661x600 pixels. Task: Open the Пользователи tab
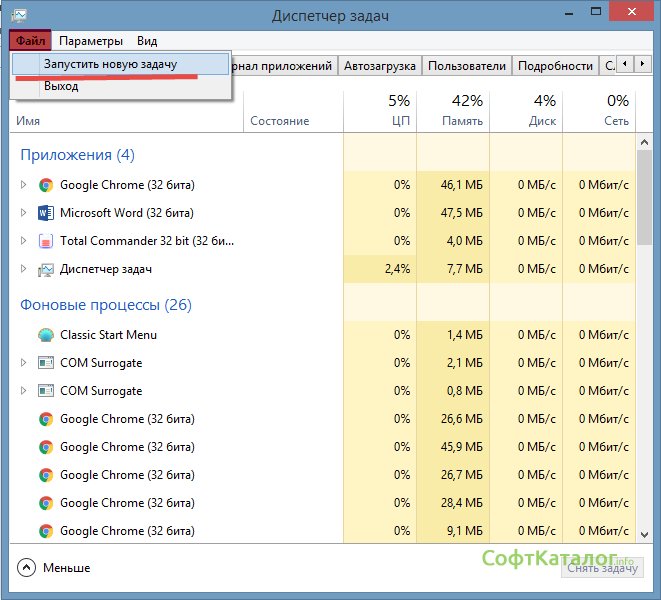pyautogui.click(x=466, y=66)
